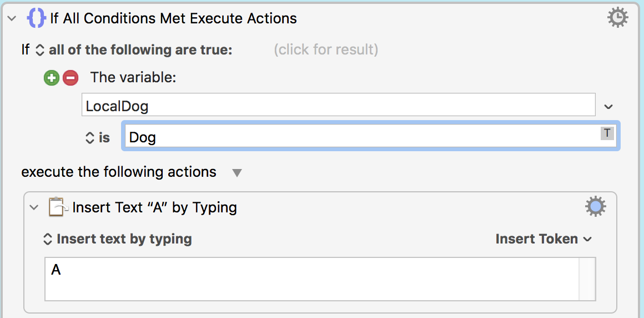
Task: Collapse the Insert Text by Typing action
Action: tap(34, 207)
